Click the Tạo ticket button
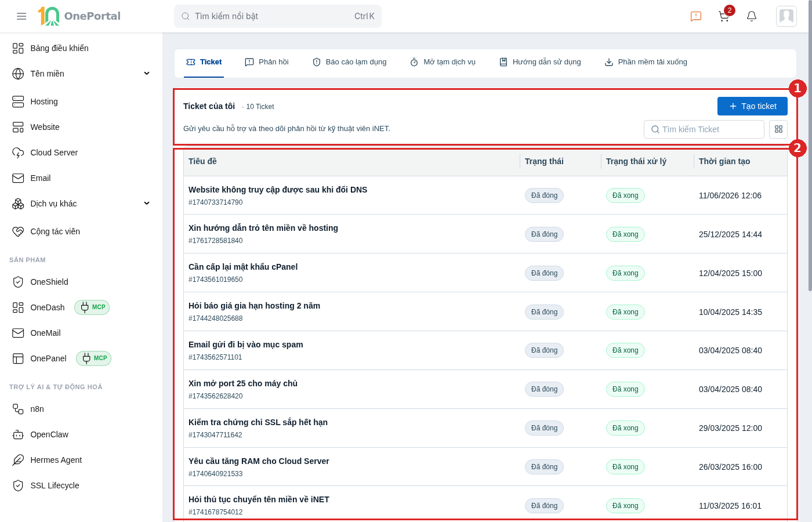This screenshot has height=522, width=812. [x=752, y=106]
